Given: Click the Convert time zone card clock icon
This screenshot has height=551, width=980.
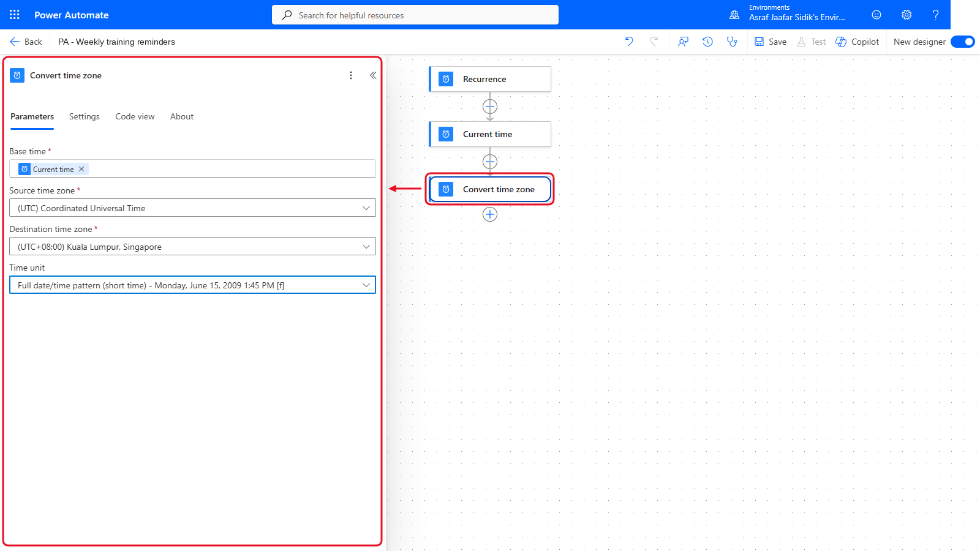Looking at the screenshot, I should 446,189.
